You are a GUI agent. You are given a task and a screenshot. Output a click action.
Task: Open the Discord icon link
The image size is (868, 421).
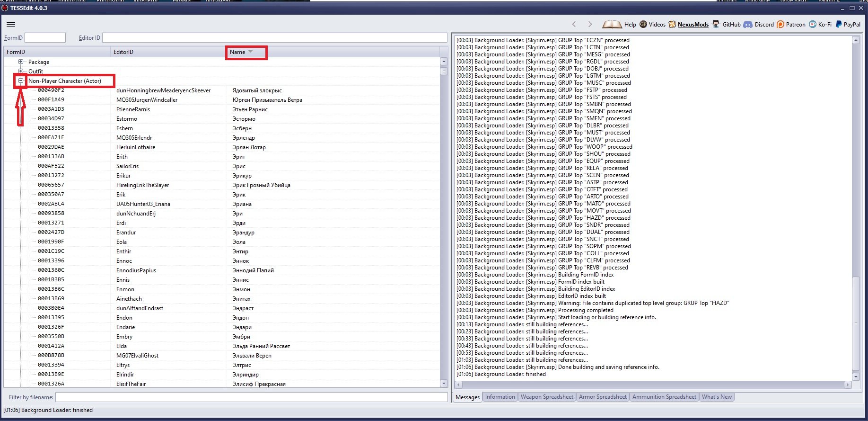tap(748, 24)
